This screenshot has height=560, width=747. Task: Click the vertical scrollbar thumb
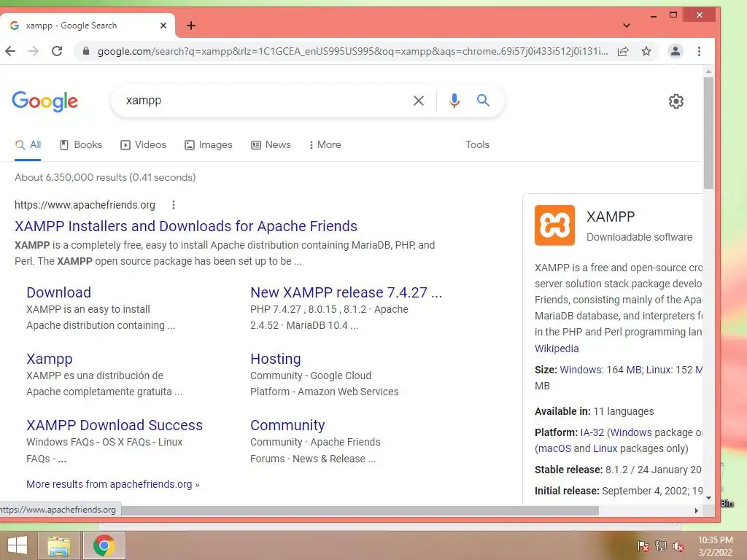pyautogui.click(x=708, y=133)
